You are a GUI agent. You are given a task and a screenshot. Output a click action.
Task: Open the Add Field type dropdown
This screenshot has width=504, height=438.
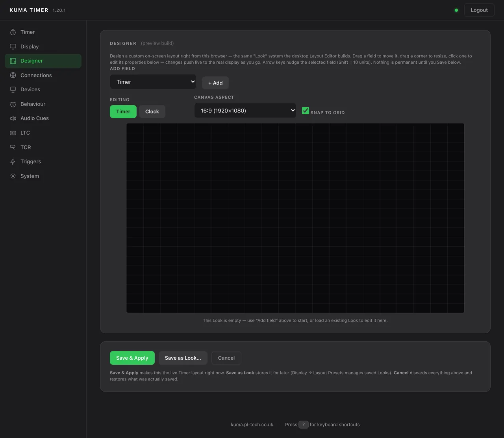(153, 82)
